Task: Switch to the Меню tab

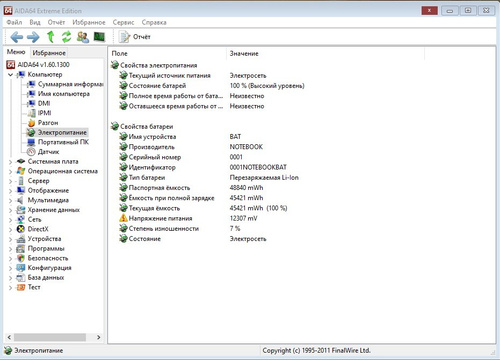Action: pyautogui.click(x=16, y=52)
